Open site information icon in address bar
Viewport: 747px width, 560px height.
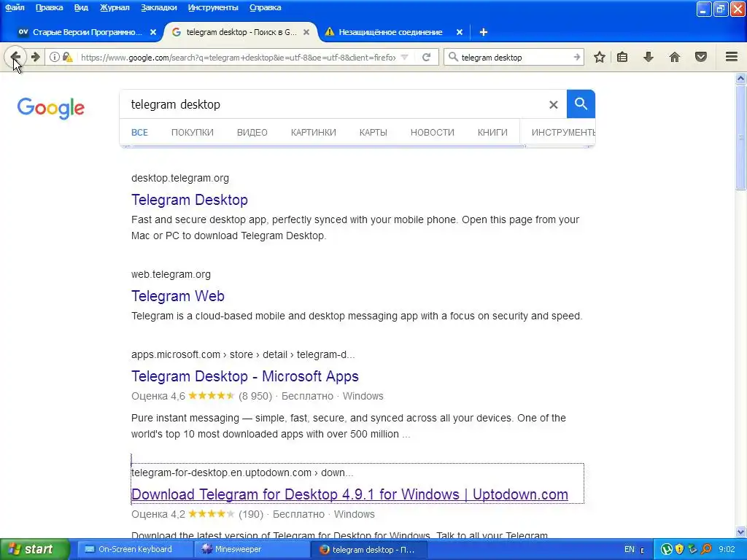point(55,57)
